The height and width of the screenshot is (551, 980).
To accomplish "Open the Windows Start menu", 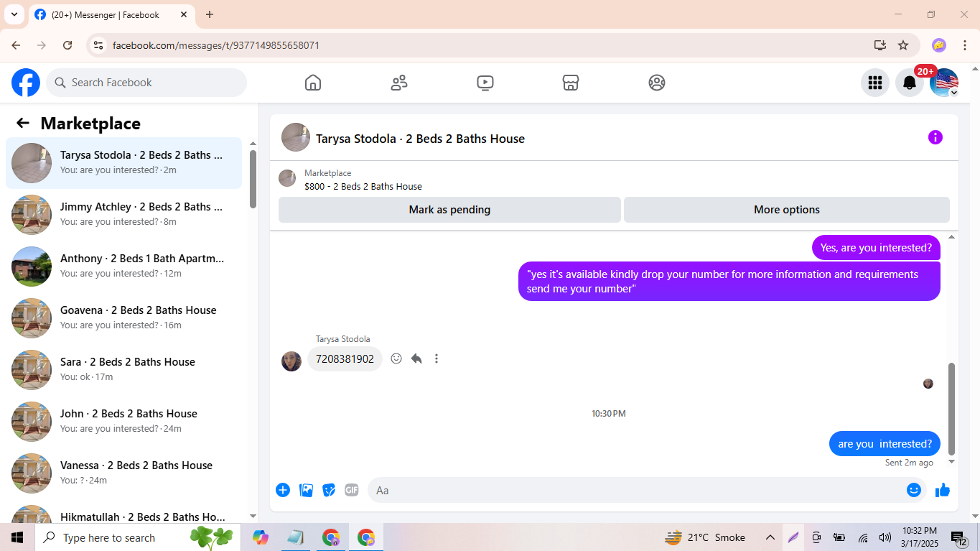I will 17,537.
